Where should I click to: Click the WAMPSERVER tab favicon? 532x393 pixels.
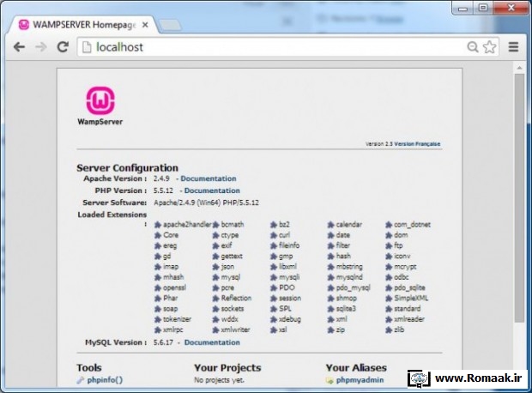pos(24,25)
